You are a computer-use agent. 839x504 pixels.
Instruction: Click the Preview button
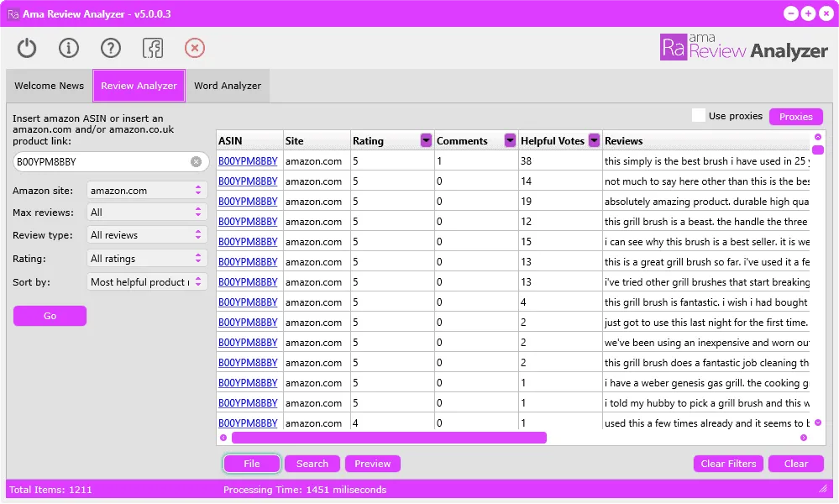(373, 464)
